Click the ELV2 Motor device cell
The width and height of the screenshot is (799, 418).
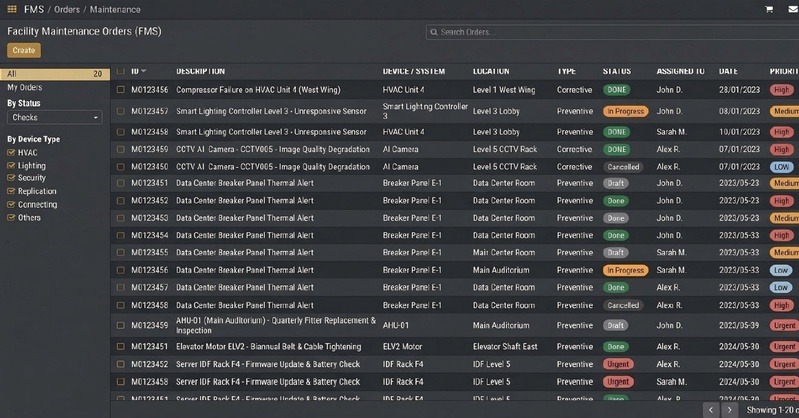[x=402, y=347]
